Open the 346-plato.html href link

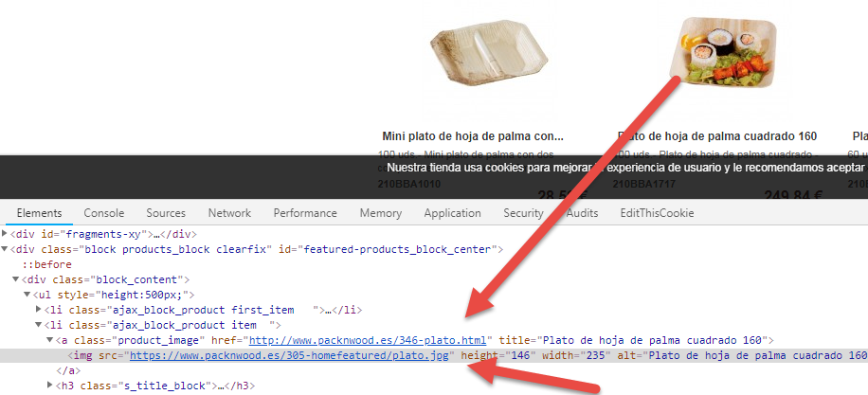[368, 340]
